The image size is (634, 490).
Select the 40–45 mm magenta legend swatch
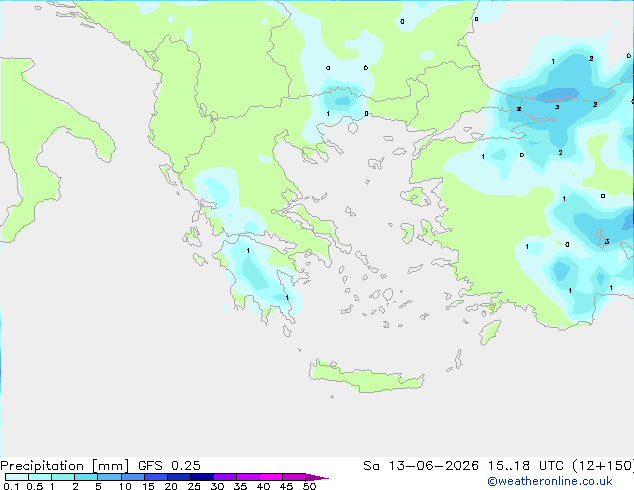(x=271, y=477)
